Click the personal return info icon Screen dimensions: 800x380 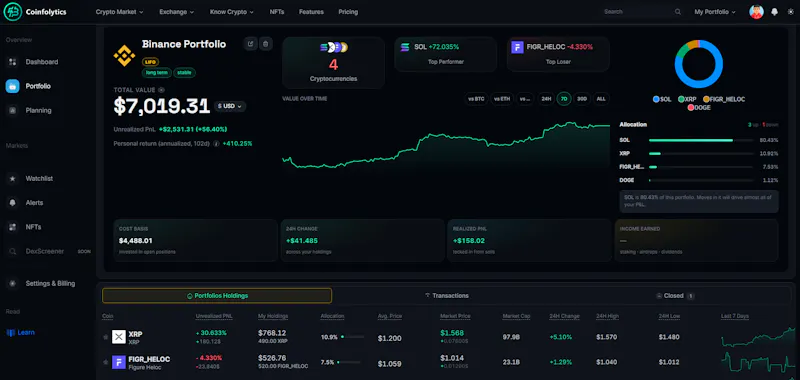coord(216,144)
